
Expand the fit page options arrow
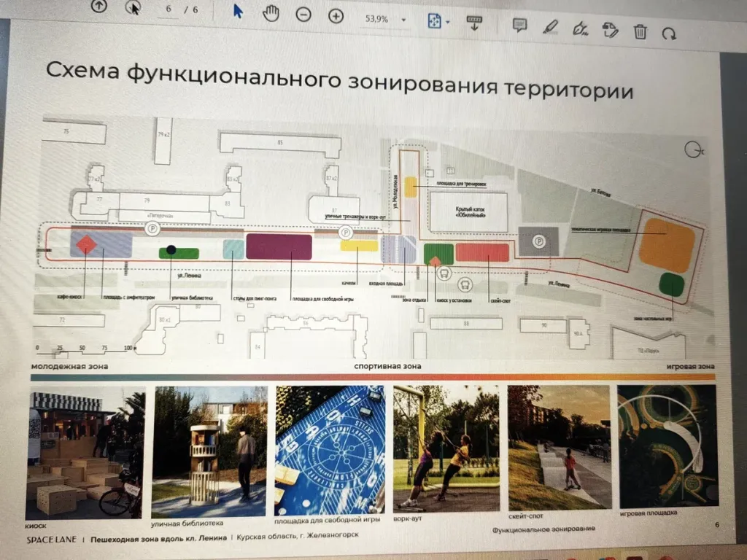448,22
